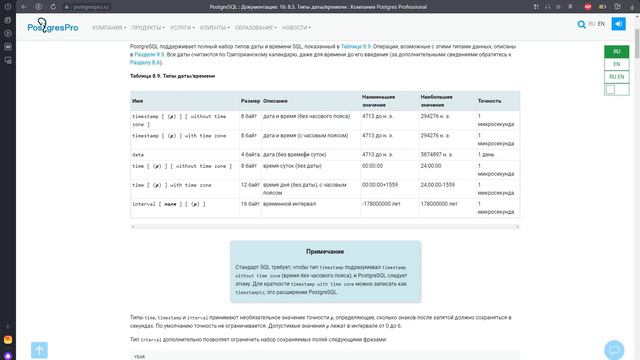Viewport: 640px width, 360px height.
Task: Select the EN toggle in side panel
Action: coord(616,64)
